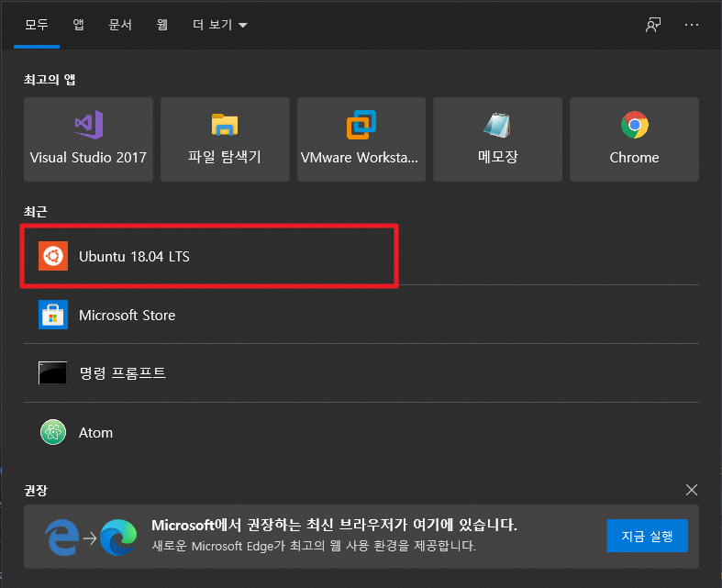Image resolution: width=722 pixels, height=588 pixels.
Task: Click the 명령 프롬프트 icon
Action: pyautogui.click(x=53, y=373)
